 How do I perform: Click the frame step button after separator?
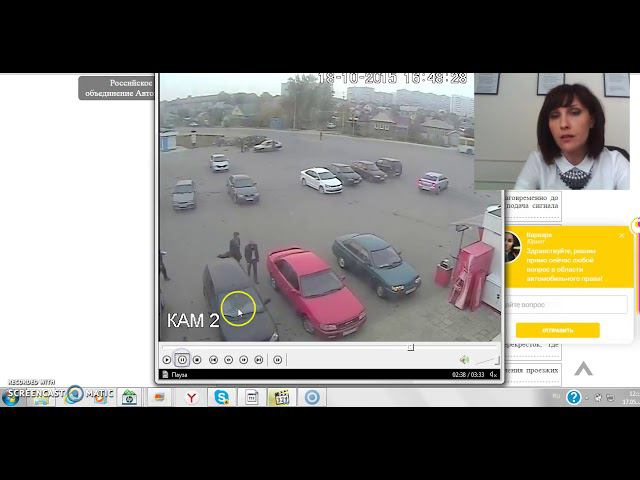(278, 360)
